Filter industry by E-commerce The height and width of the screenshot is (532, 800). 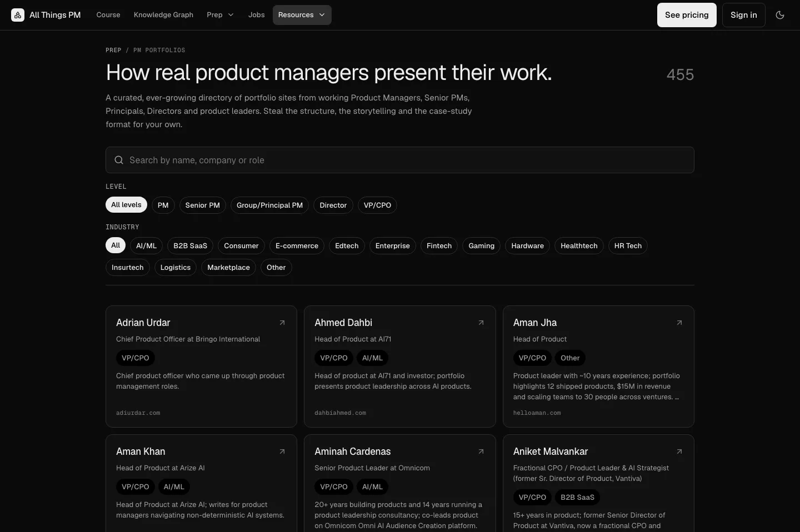click(297, 245)
